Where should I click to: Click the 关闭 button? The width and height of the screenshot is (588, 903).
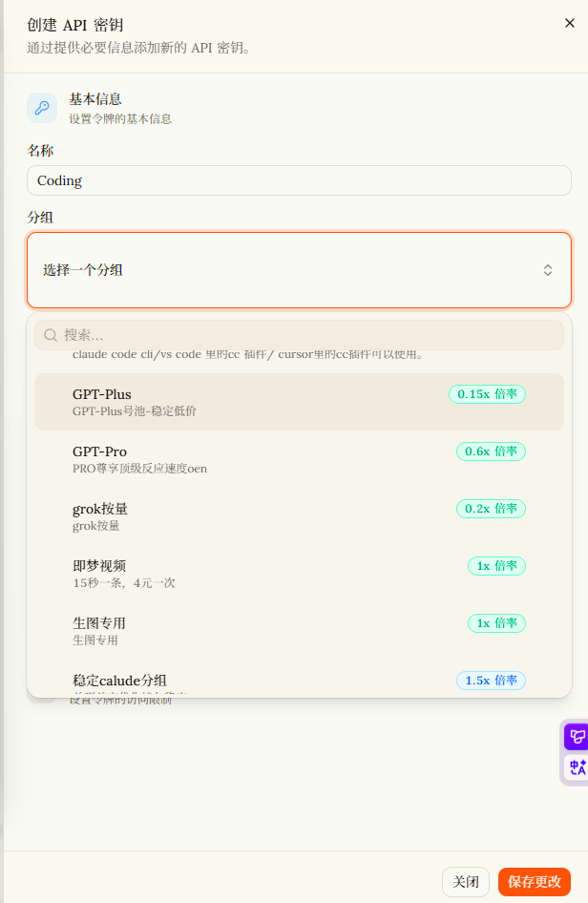465,882
